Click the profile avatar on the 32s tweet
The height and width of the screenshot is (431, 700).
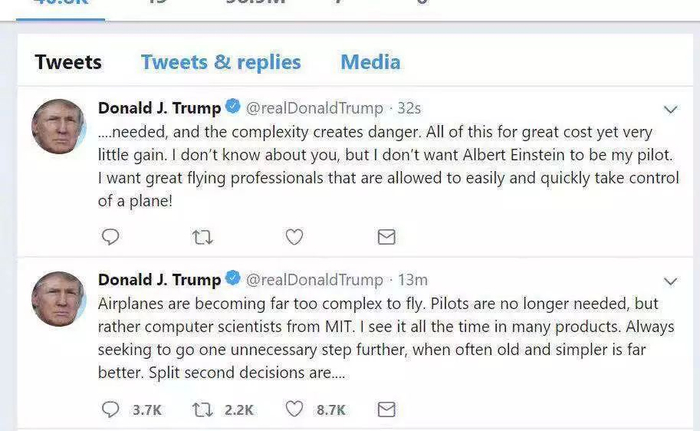[59, 126]
